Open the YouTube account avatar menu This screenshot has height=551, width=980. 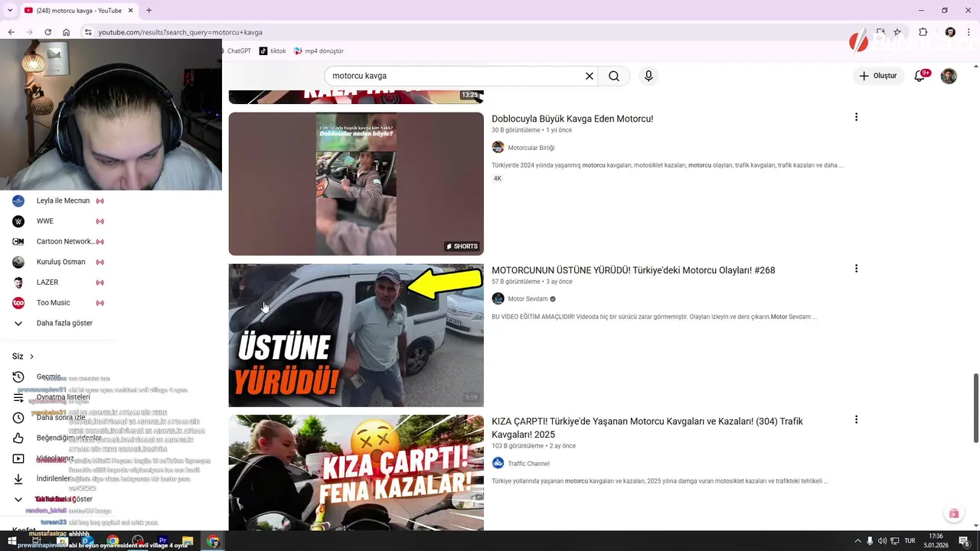(949, 76)
